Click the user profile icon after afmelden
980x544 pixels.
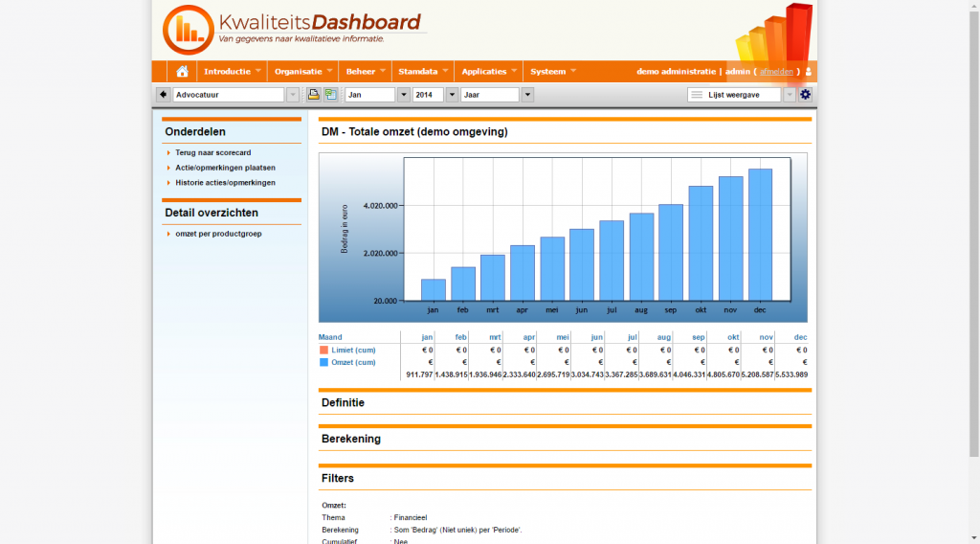coord(809,72)
